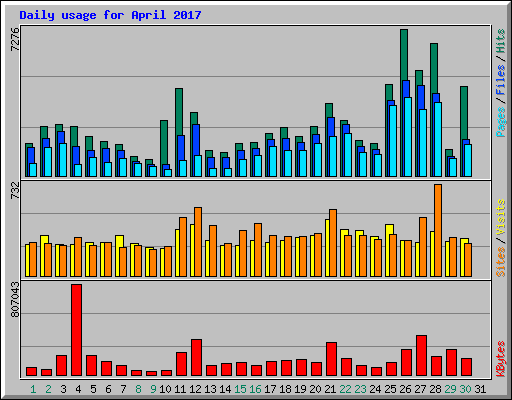Click the green Hits bar for day 10
Screen dimensions: 512x400
164,142
